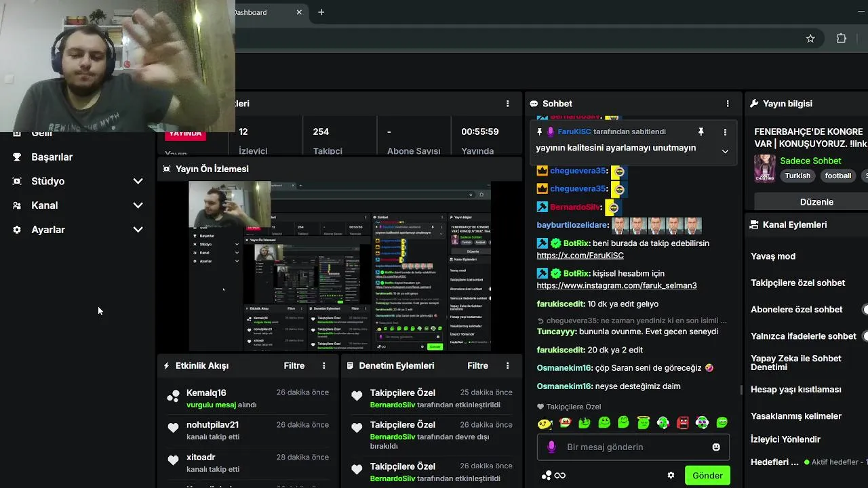Expand the Ayarlar sidebar section
The height and width of the screenshot is (488, 868).
point(138,230)
